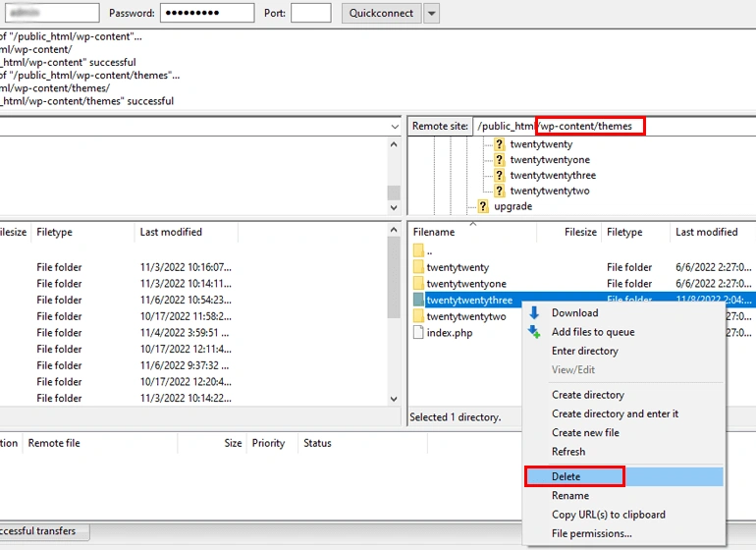756x550 pixels.
Task: Click the twentytwentyone folder icon in file list
Action: tap(418, 283)
